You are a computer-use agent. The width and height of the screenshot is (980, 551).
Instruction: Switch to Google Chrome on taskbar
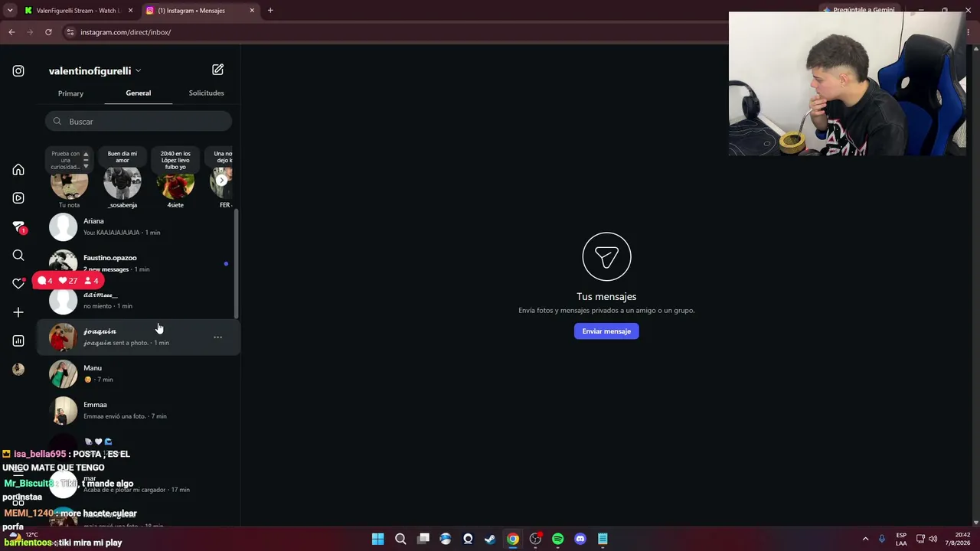[513, 540]
